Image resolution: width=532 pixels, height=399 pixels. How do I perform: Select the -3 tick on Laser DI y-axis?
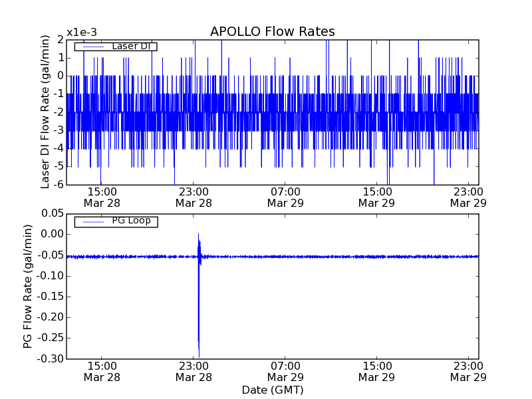(x=58, y=130)
